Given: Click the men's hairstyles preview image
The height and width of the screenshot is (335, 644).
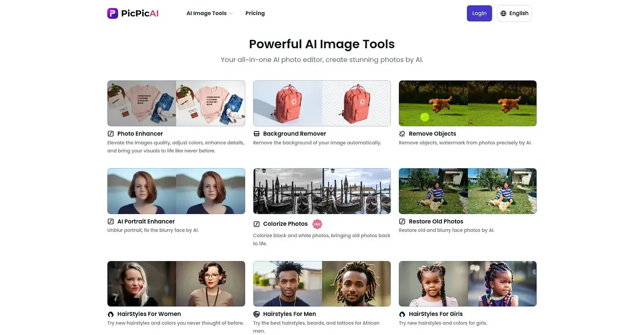Looking at the screenshot, I should [x=322, y=284].
